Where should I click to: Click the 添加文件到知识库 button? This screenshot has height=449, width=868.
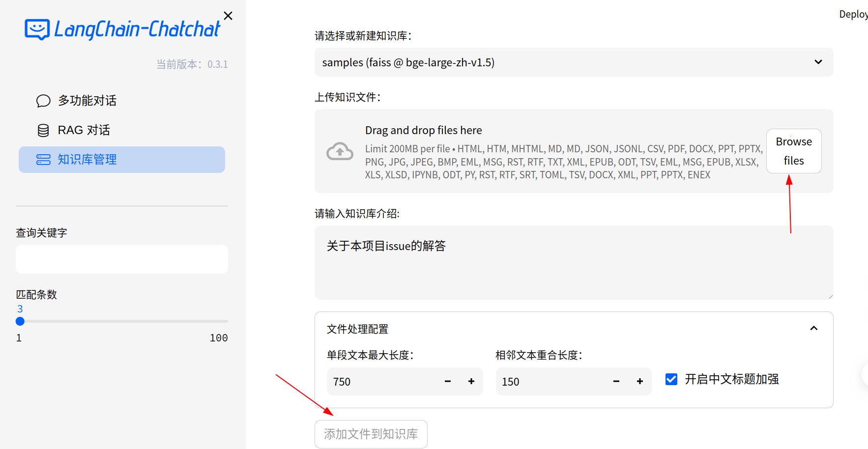coord(371,434)
